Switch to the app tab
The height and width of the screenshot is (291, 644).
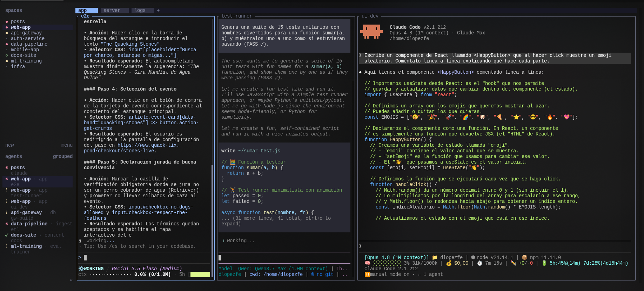tap(87, 11)
